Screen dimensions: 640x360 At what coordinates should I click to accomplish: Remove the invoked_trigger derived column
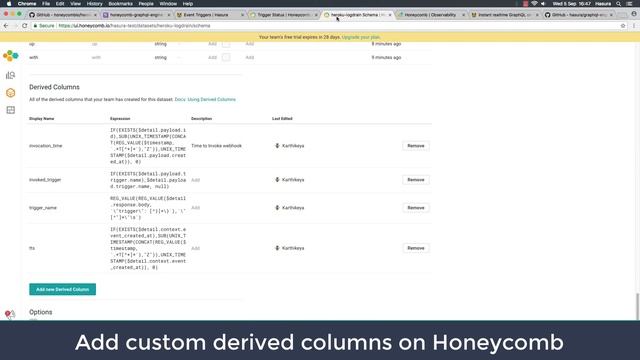point(416,180)
